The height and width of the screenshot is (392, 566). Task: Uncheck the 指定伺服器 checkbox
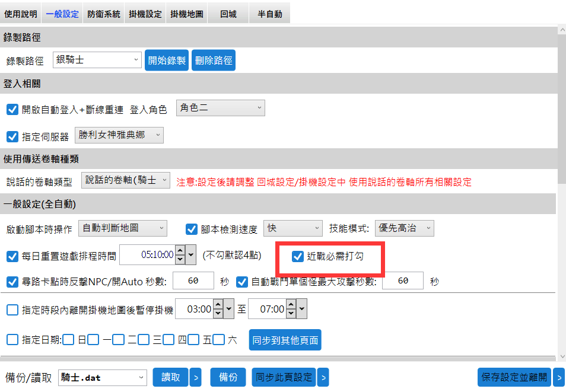[12, 136]
